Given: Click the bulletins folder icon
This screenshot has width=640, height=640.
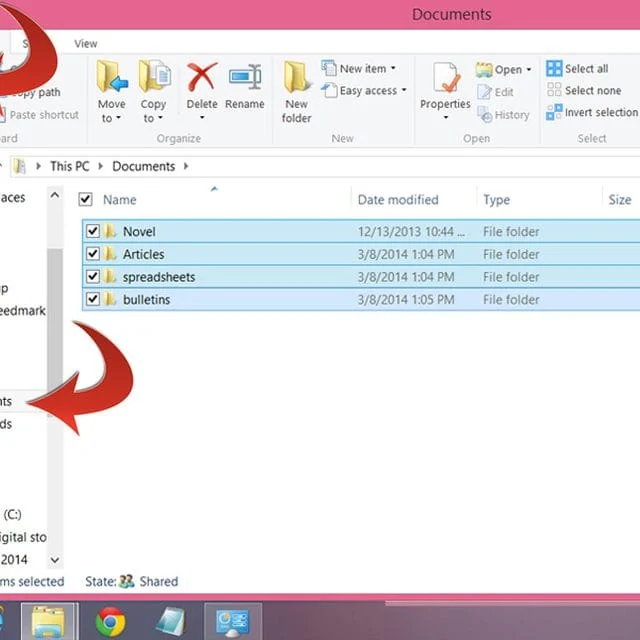Looking at the screenshot, I should tap(109, 299).
